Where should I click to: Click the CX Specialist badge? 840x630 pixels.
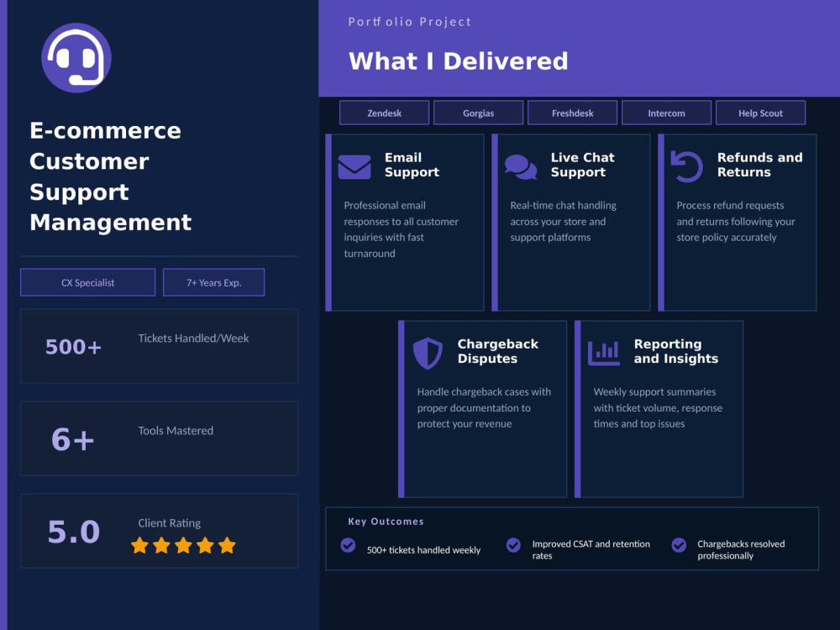(x=88, y=282)
